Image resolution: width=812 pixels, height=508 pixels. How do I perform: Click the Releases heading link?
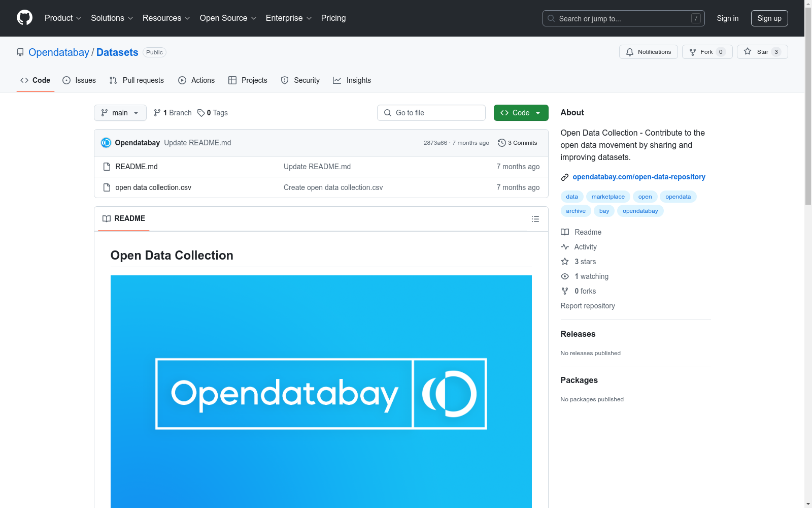pyautogui.click(x=578, y=334)
